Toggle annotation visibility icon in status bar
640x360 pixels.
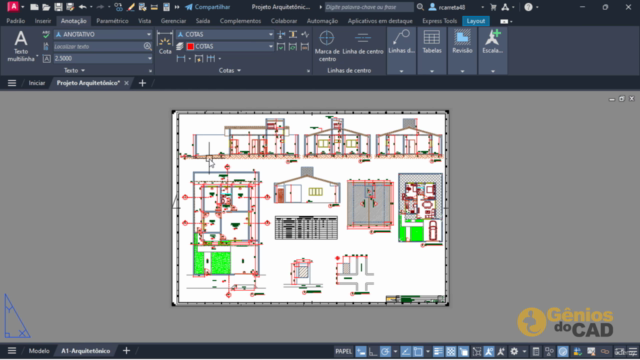point(489,351)
